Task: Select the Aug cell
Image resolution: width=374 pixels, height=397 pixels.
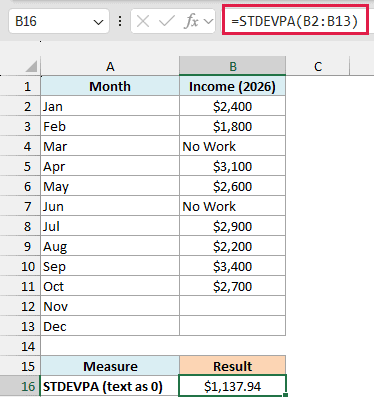Action: pos(110,246)
